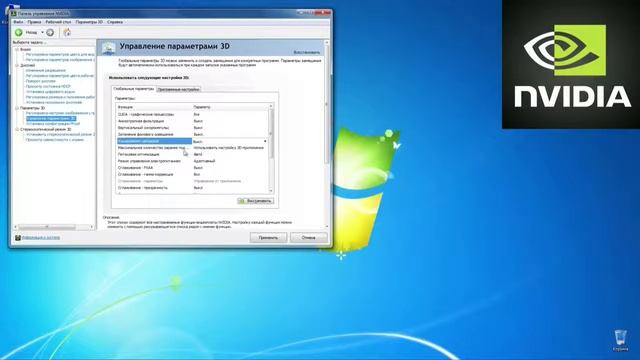640x360 pixels.
Task: Click the Отмена button
Action: [309, 238]
